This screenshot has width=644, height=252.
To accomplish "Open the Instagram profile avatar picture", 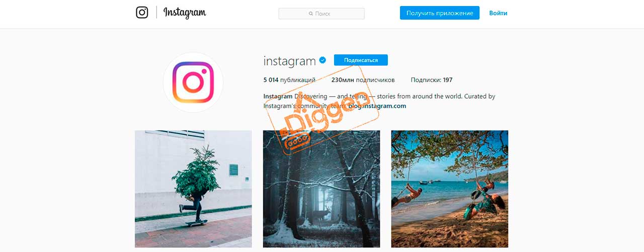I will (x=193, y=82).
